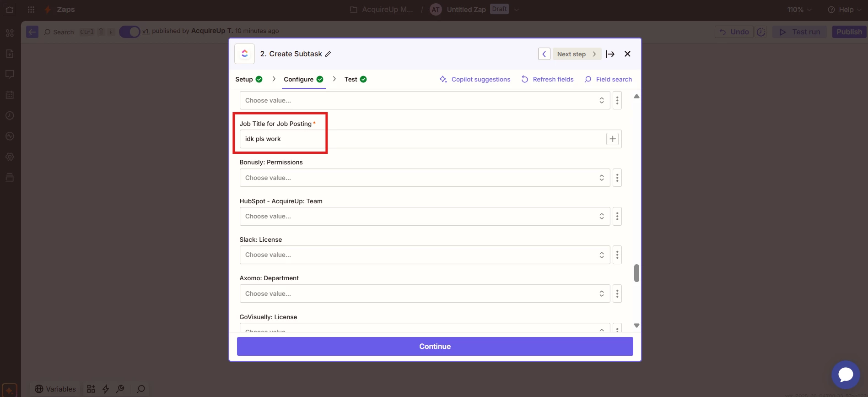The image size is (868, 397).
Task: Open the history clock icon in left sidebar
Action: 10,115
